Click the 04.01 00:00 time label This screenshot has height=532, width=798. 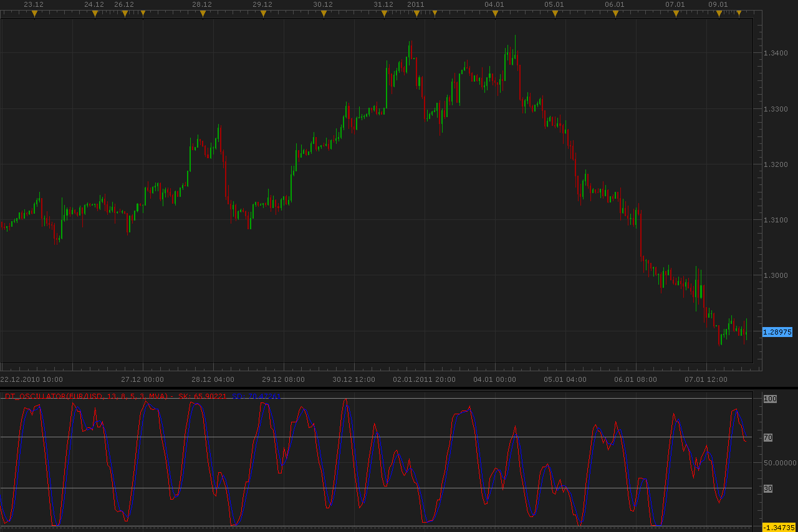click(495, 379)
